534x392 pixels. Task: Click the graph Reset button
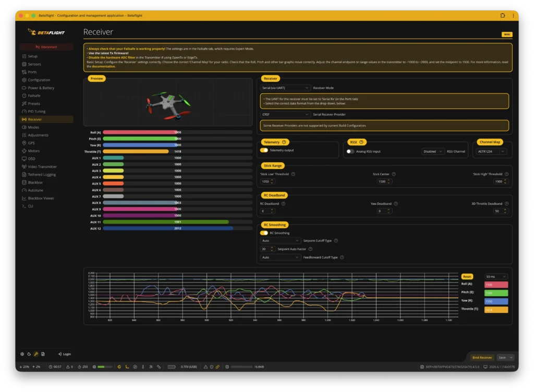467,277
